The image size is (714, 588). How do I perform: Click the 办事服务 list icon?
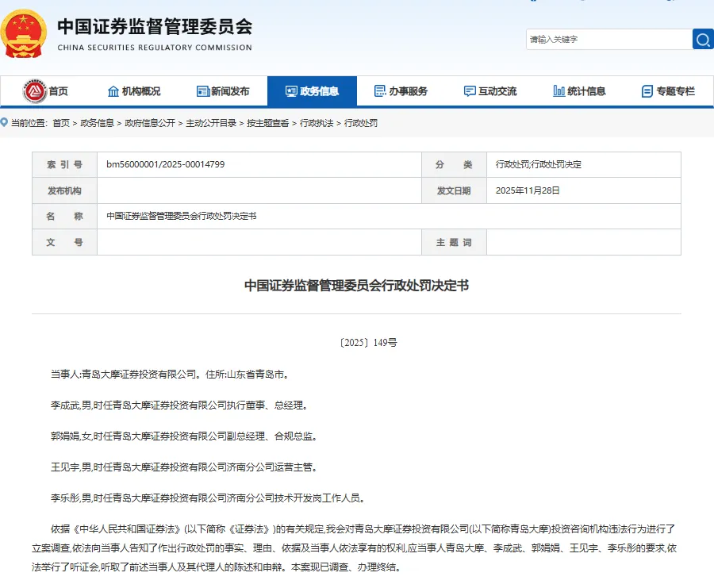click(380, 91)
